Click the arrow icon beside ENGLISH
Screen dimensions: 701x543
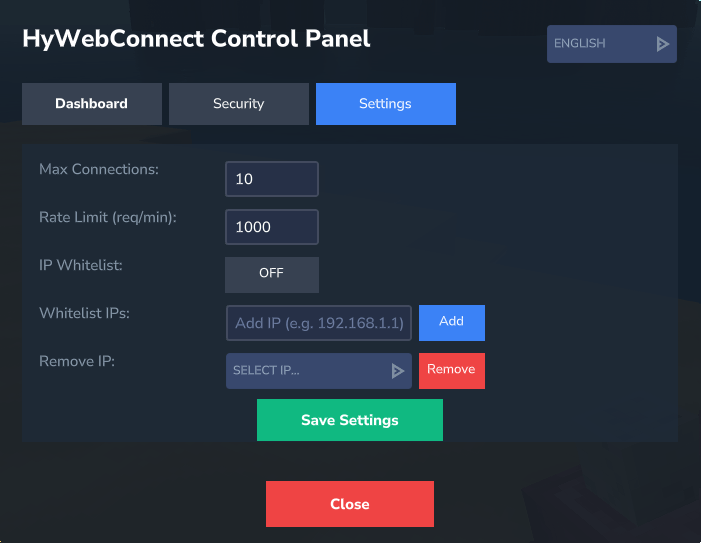pos(662,44)
